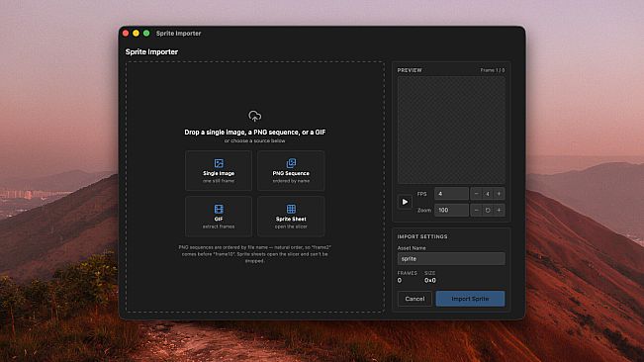This screenshot has height=362, width=644.
Task: Reset FPS using the middle stepper button
Action: point(488,194)
